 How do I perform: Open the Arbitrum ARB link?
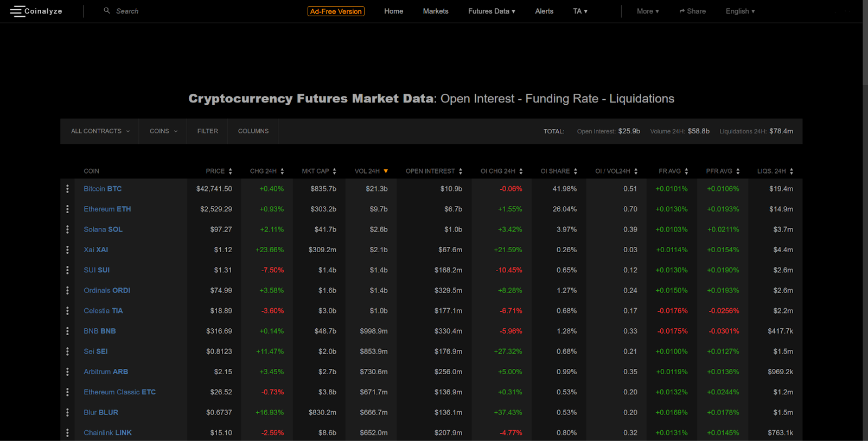click(x=106, y=372)
